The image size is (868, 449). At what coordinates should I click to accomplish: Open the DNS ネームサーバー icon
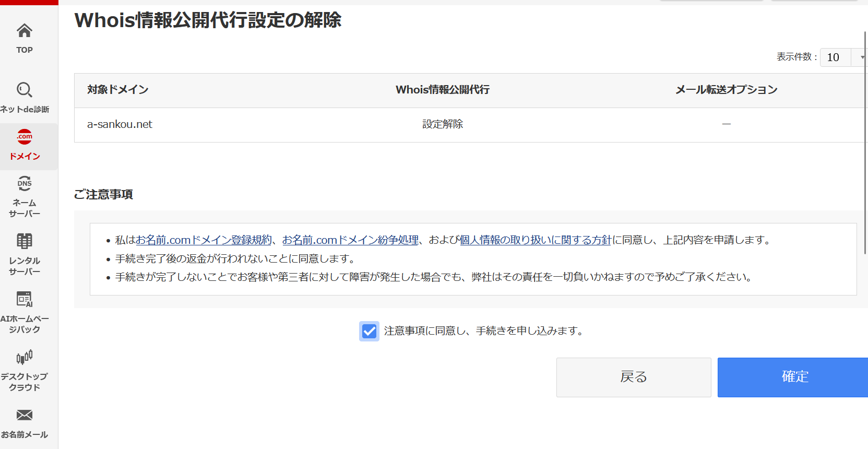pos(25,184)
